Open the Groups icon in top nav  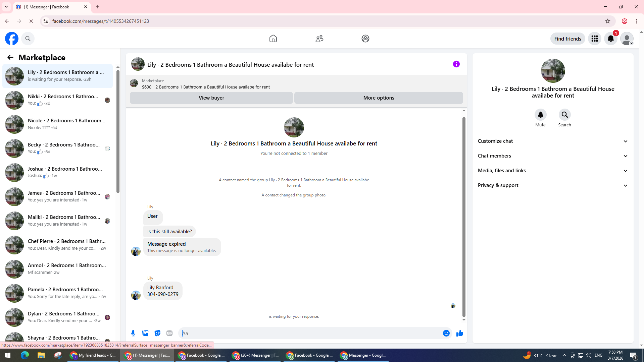coord(365,39)
